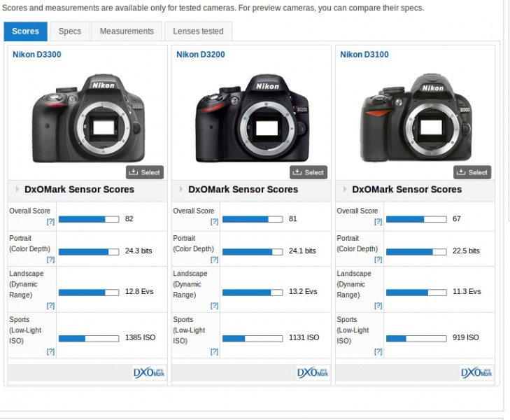Viewport: 510px width, 420px height.
Task: Switch to the Scores tab
Action: pos(26,31)
